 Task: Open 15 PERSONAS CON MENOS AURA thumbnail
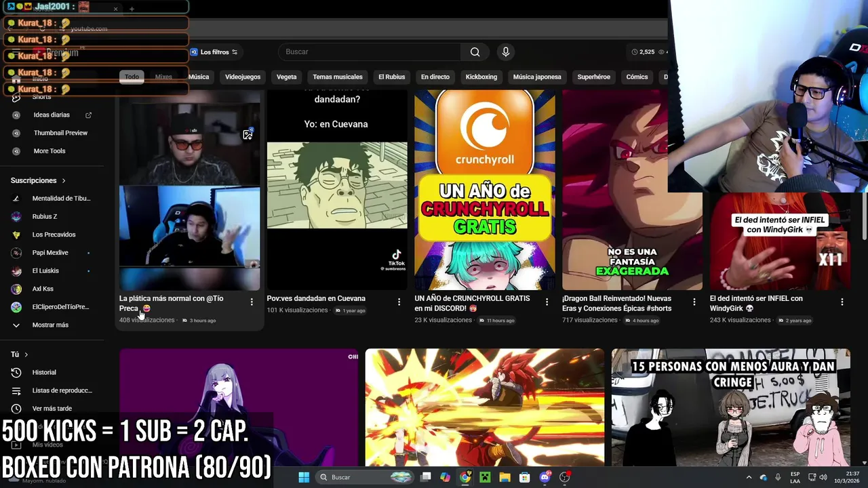pyautogui.click(x=731, y=407)
